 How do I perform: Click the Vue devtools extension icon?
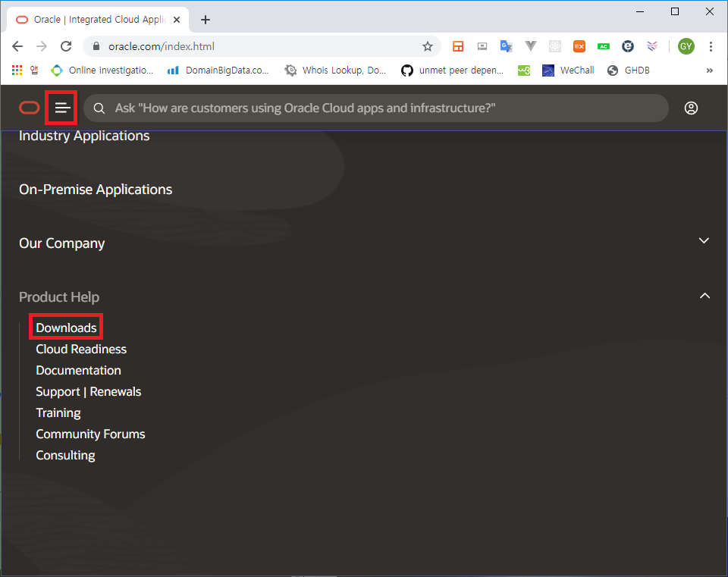point(531,46)
